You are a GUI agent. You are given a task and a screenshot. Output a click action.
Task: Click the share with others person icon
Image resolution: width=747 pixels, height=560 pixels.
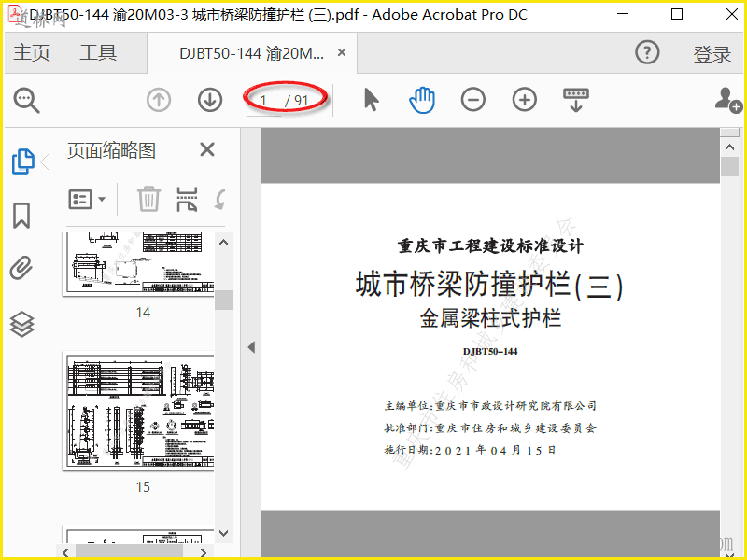[x=728, y=100]
